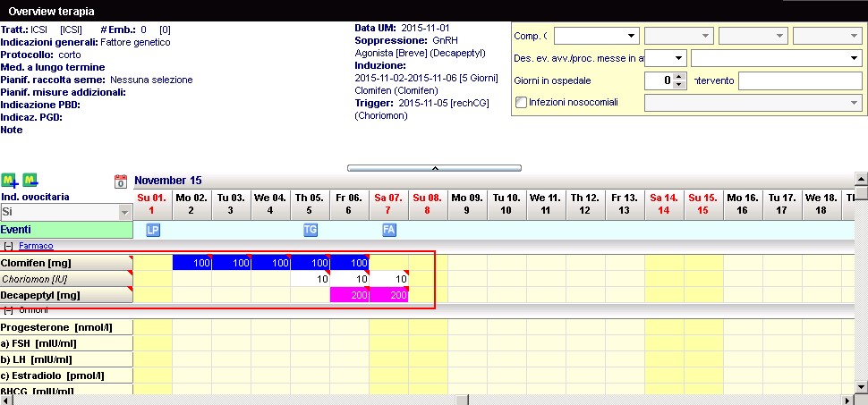The width and height of the screenshot is (868, 405).
Task: Click the Eventi row header
Action: coord(66,230)
